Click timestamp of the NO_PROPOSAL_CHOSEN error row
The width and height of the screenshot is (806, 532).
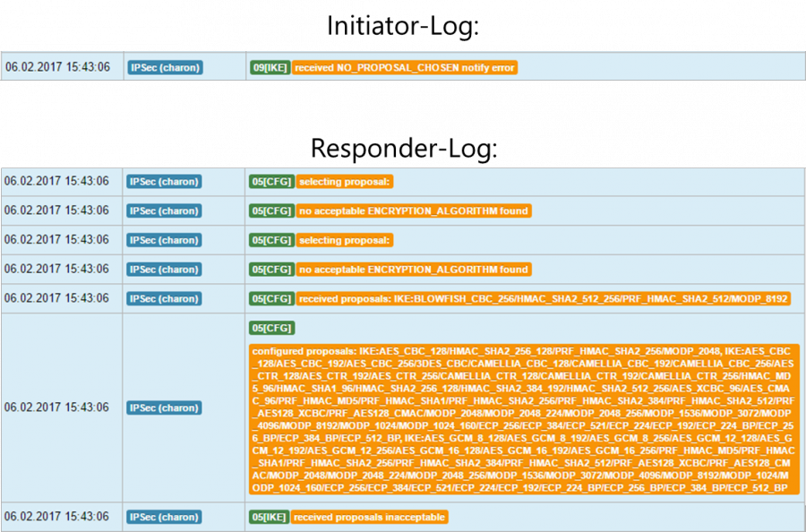coord(57,67)
